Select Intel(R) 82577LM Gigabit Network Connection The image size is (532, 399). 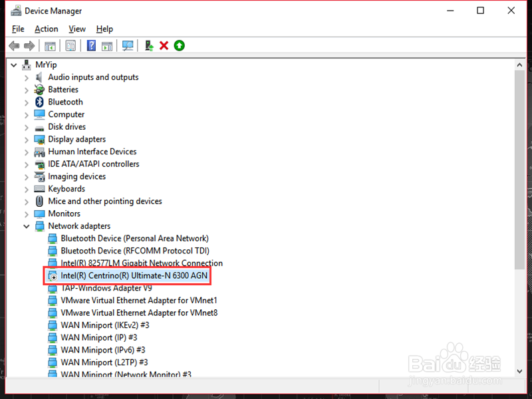click(142, 263)
